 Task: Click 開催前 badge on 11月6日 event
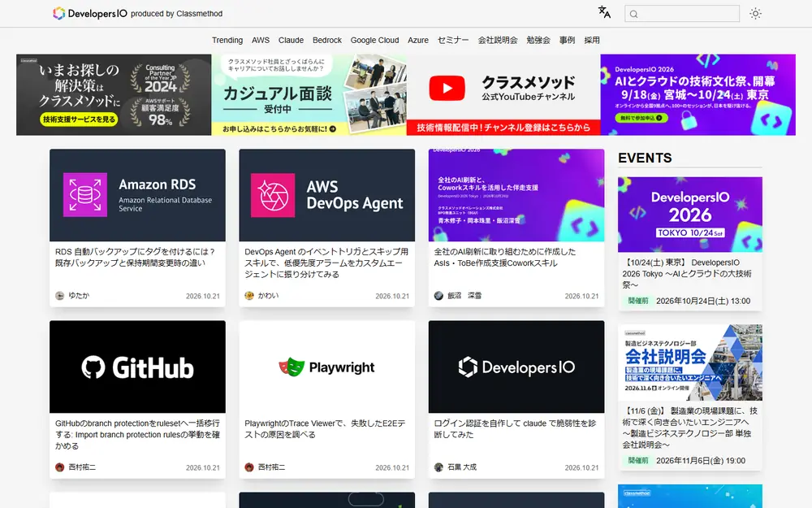[638, 460]
